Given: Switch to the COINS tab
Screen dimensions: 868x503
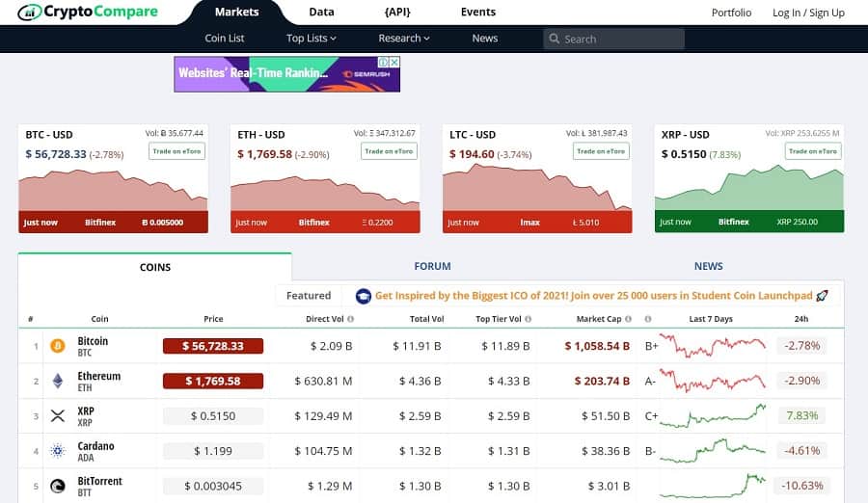Looking at the screenshot, I should pos(155,267).
